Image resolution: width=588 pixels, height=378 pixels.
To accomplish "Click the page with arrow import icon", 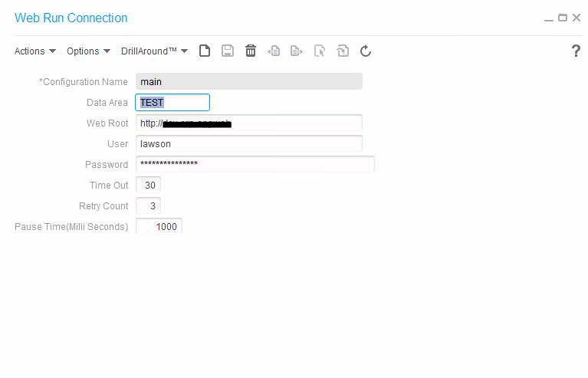I will pos(343,51).
